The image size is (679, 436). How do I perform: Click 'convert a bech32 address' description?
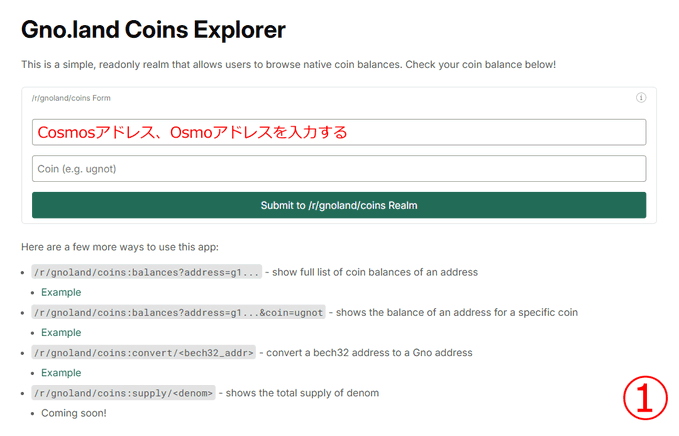[x=369, y=352]
